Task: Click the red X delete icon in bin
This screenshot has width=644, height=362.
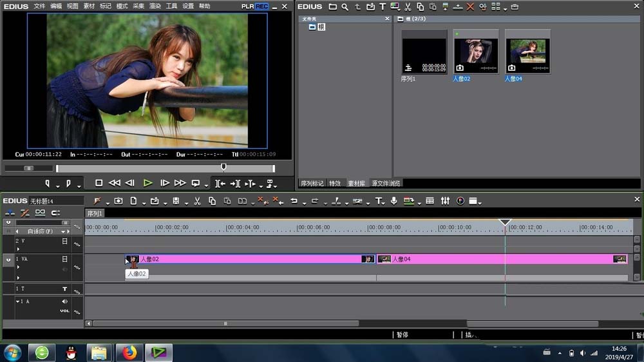Action: tap(470, 6)
